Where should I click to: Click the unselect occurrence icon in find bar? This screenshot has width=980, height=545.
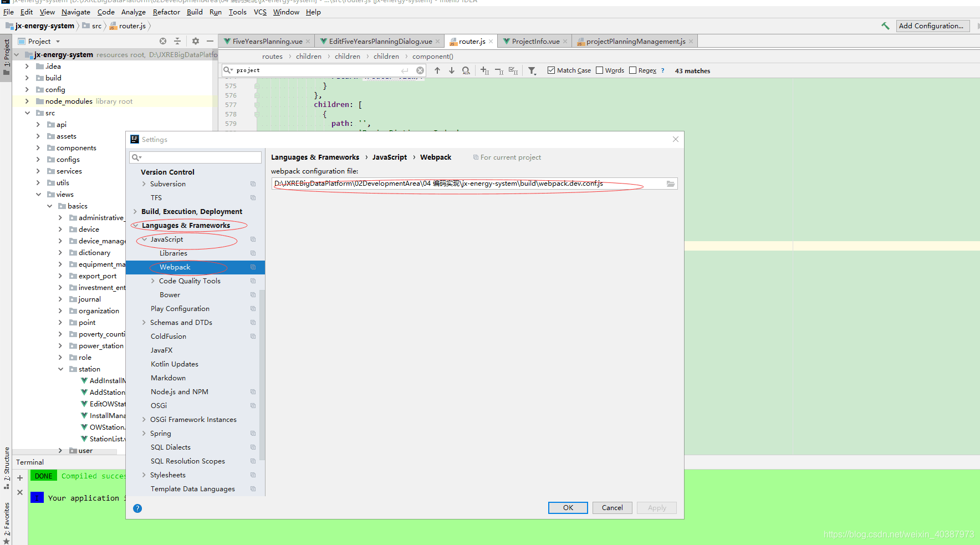[x=499, y=70]
